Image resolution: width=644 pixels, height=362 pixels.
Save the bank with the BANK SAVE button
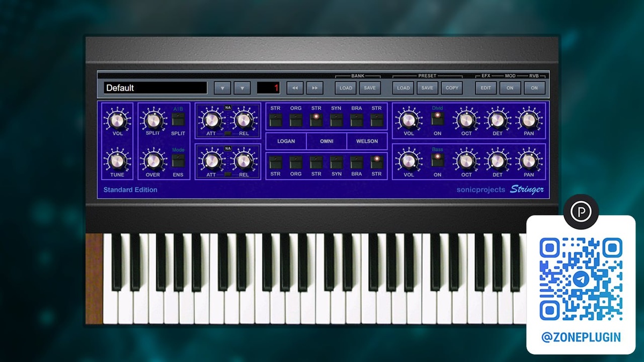(x=370, y=88)
